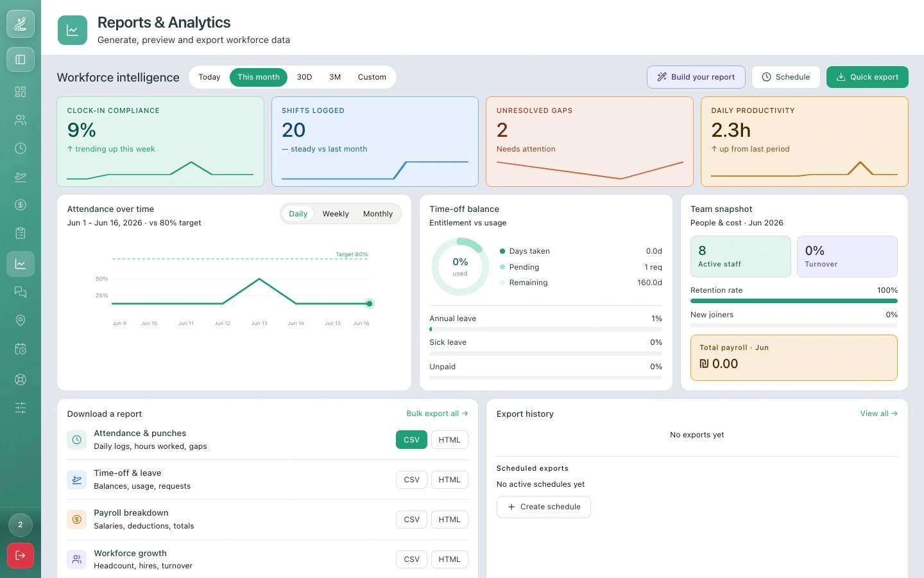This screenshot has height=578, width=924.
Task: Download Time-off & leave as HTML
Action: point(449,480)
